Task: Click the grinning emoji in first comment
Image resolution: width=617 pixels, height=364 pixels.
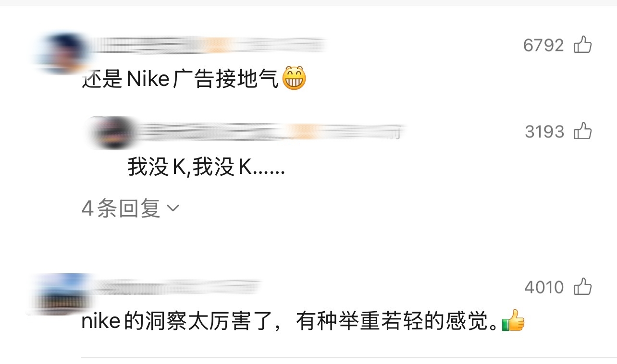Action: [x=294, y=78]
